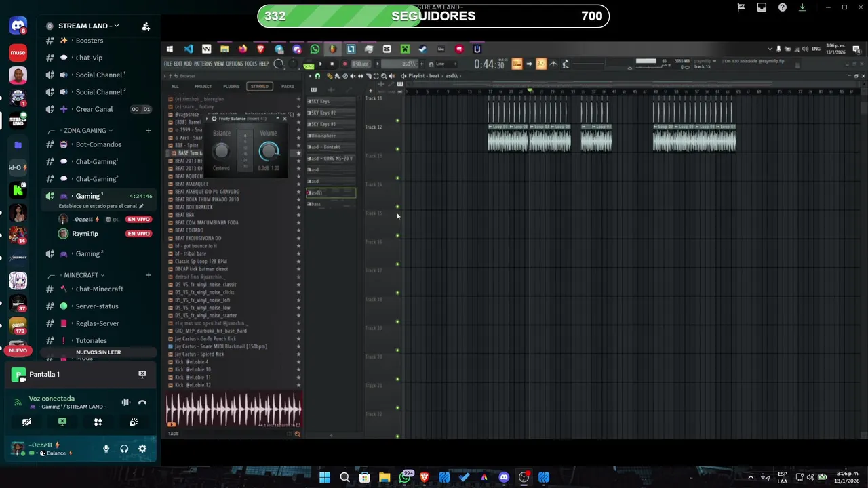The image size is (868, 488).
Task: Click invite members icon beside STREAM LAND
Action: pos(145,26)
